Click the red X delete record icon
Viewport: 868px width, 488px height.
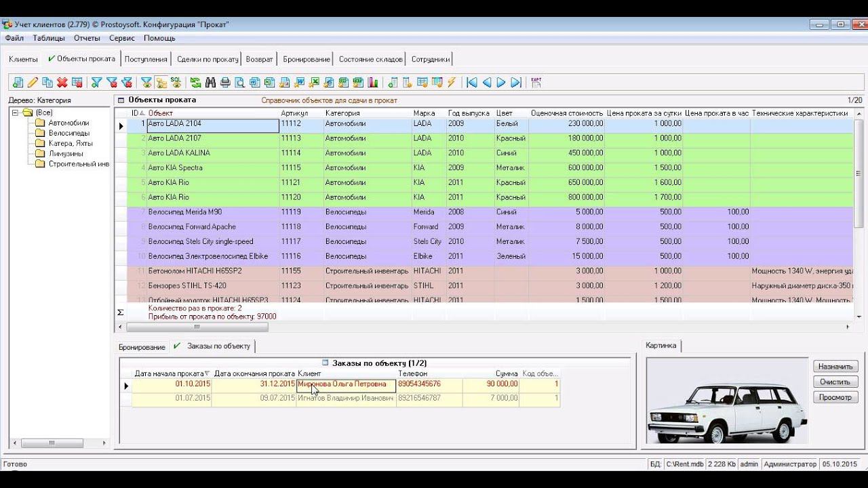[x=62, y=83]
